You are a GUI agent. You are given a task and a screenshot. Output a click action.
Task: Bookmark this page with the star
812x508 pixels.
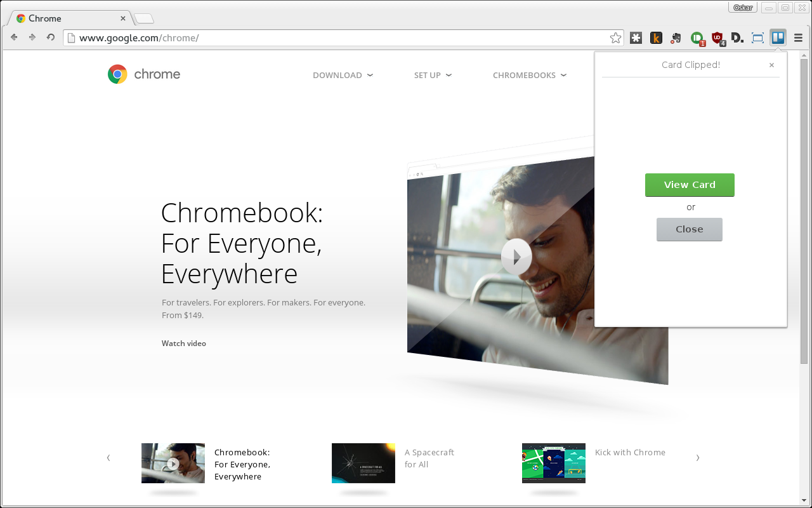coord(615,38)
